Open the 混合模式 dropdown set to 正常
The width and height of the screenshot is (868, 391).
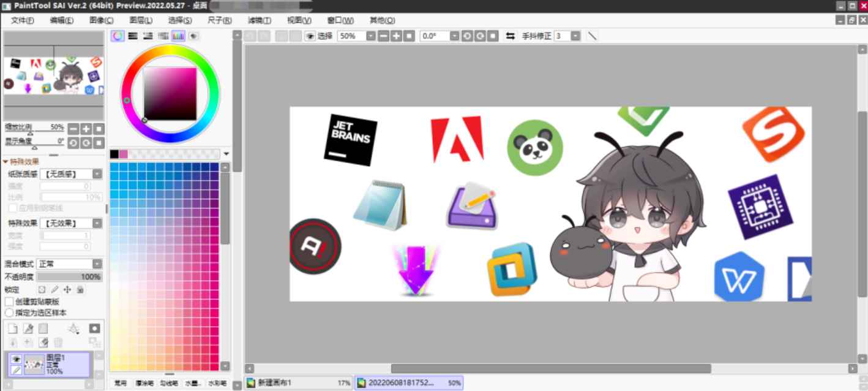click(x=69, y=264)
